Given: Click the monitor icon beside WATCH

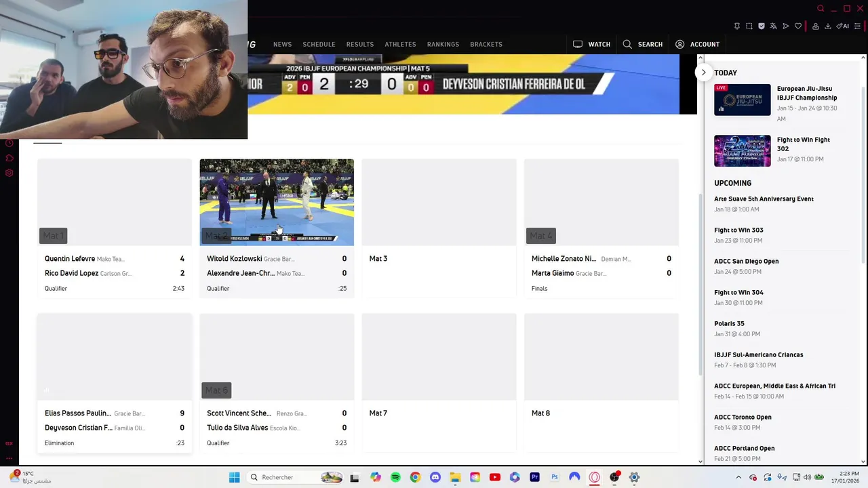Looking at the screenshot, I should [578, 44].
